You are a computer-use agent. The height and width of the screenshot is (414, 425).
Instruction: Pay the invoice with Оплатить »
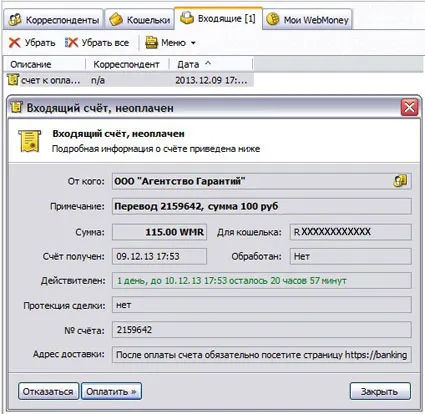(111, 391)
